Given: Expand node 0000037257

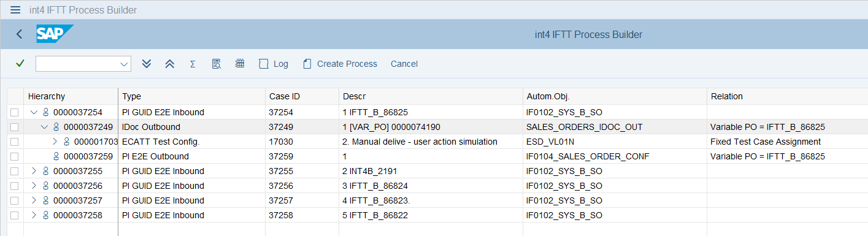Looking at the screenshot, I should pos(34,200).
